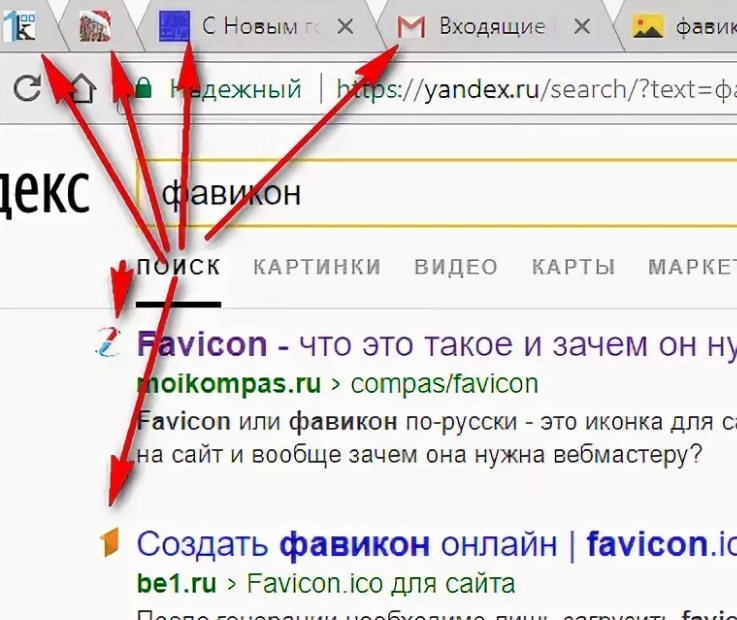Click the Яндекс logo
737x620 pixels.
(45, 194)
